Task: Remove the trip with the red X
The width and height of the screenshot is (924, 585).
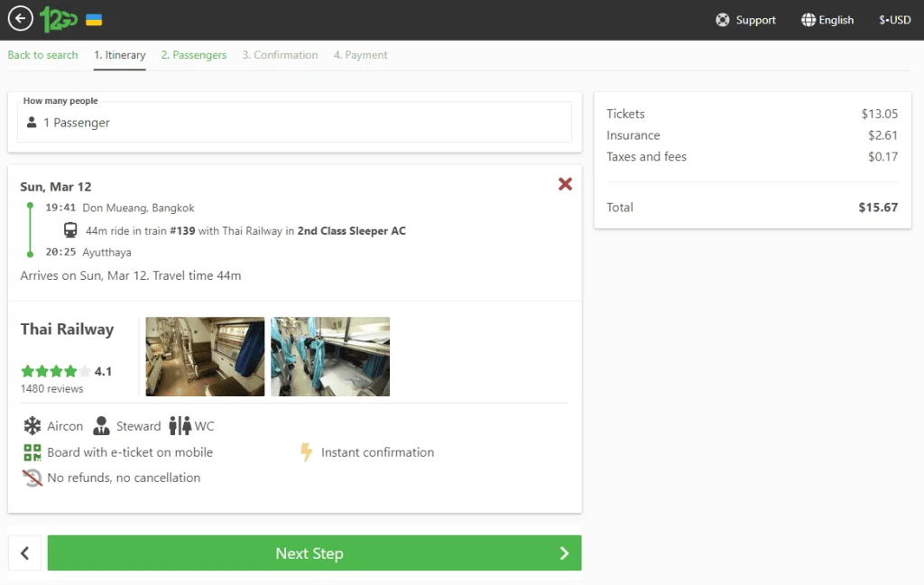Action: point(565,184)
